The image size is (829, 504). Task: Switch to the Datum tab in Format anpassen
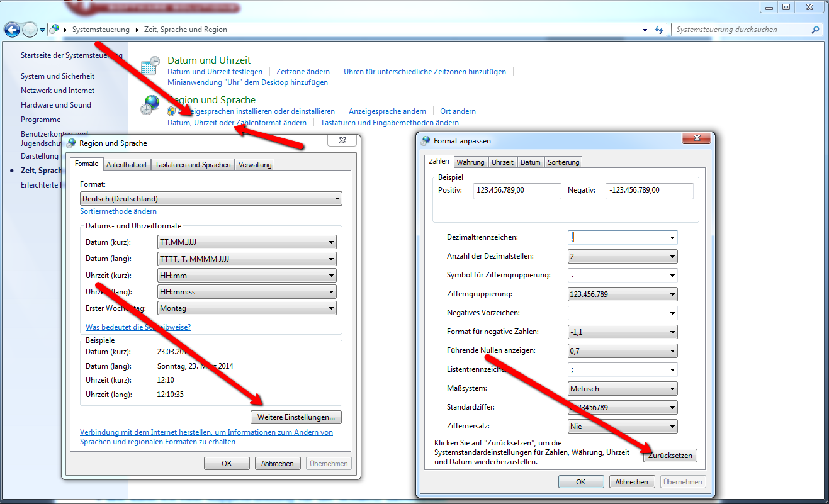click(530, 162)
